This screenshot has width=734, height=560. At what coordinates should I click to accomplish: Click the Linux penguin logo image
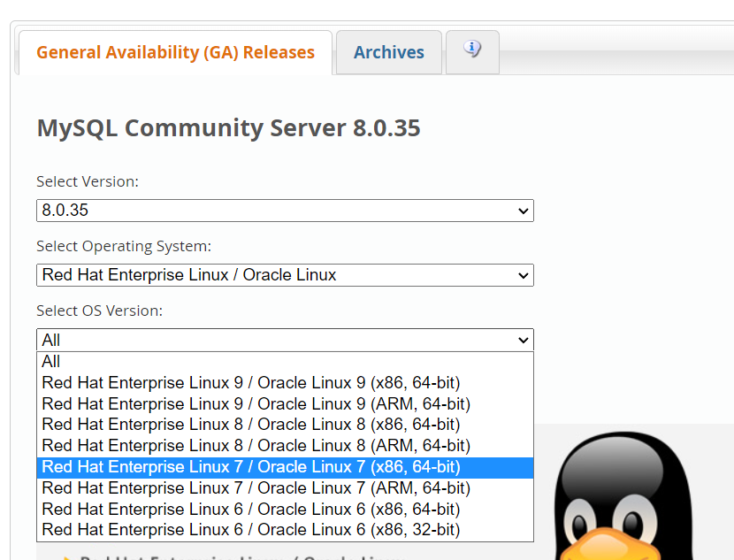coord(625,495)
